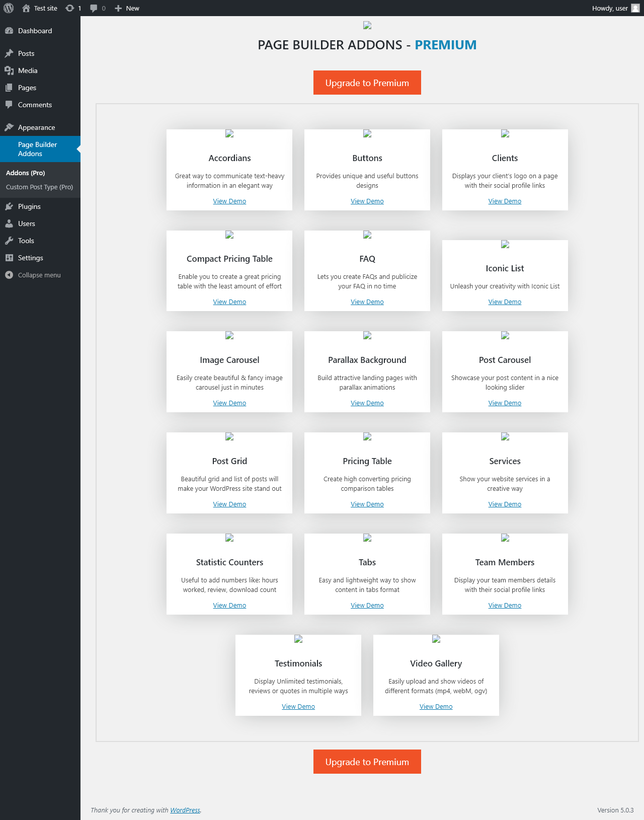The width and height of the screenshot is (644, 820).
Task: Click the Pages icon in sidebar
Action: tap(9, 88)
